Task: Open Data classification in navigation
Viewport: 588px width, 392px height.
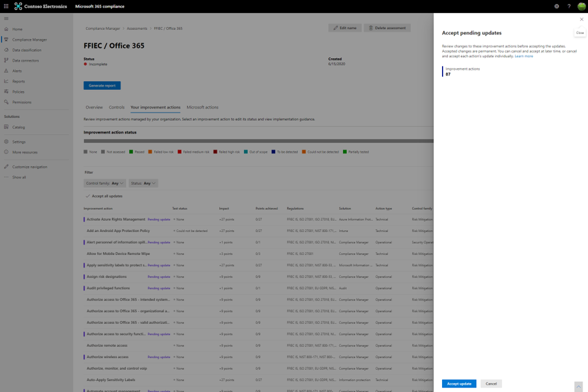Action: pyautogui.click(x=26, y=50)
